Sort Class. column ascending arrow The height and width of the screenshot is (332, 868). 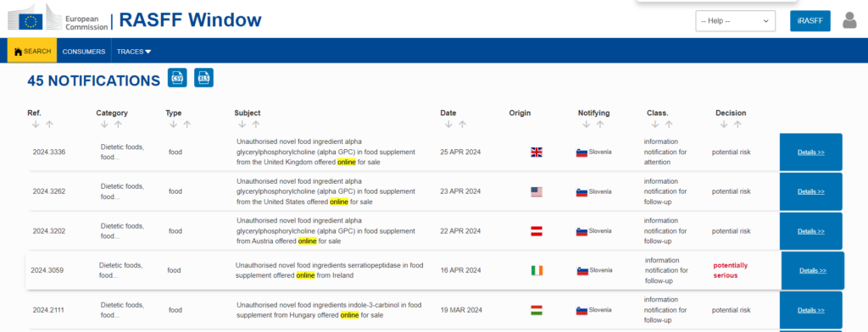669,125
